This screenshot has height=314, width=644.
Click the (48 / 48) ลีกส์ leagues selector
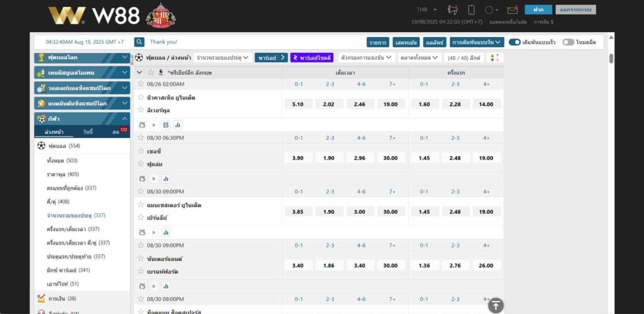(x=464, y=57)
